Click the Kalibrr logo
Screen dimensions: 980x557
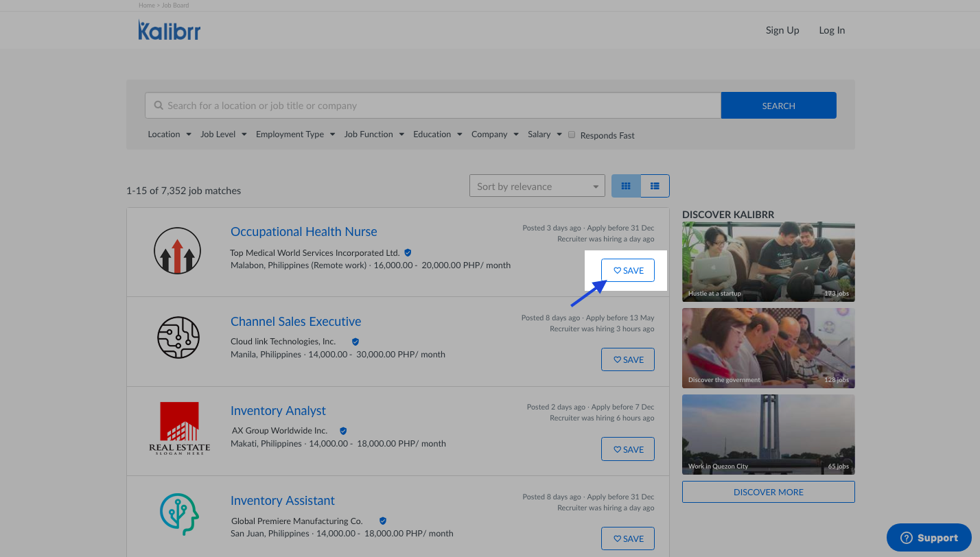tap(169, 30)
